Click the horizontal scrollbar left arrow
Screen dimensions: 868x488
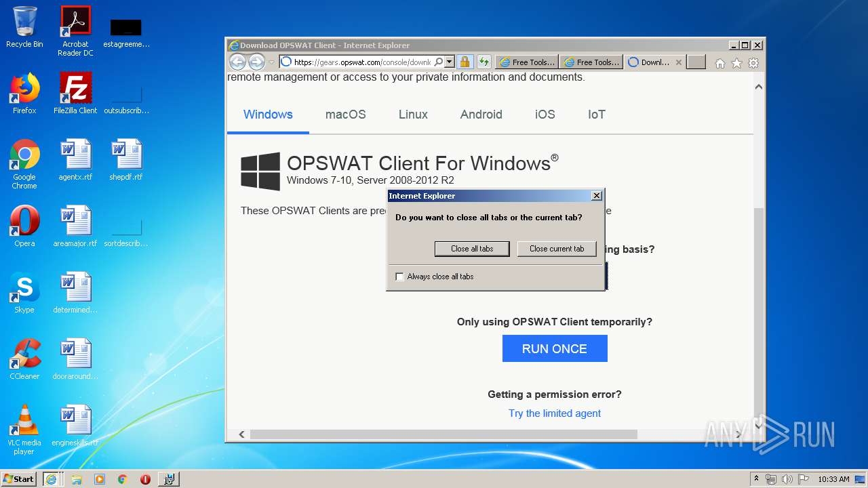pyautogui.click(x=242, y=434)
